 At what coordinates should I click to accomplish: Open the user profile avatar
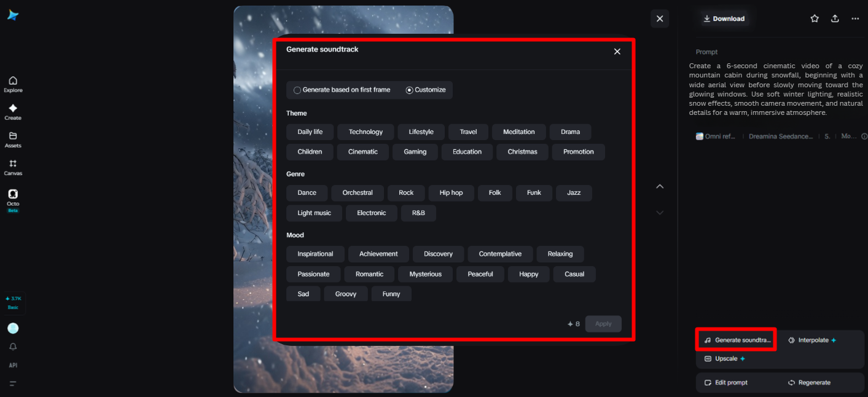click(x=13, y=328)
